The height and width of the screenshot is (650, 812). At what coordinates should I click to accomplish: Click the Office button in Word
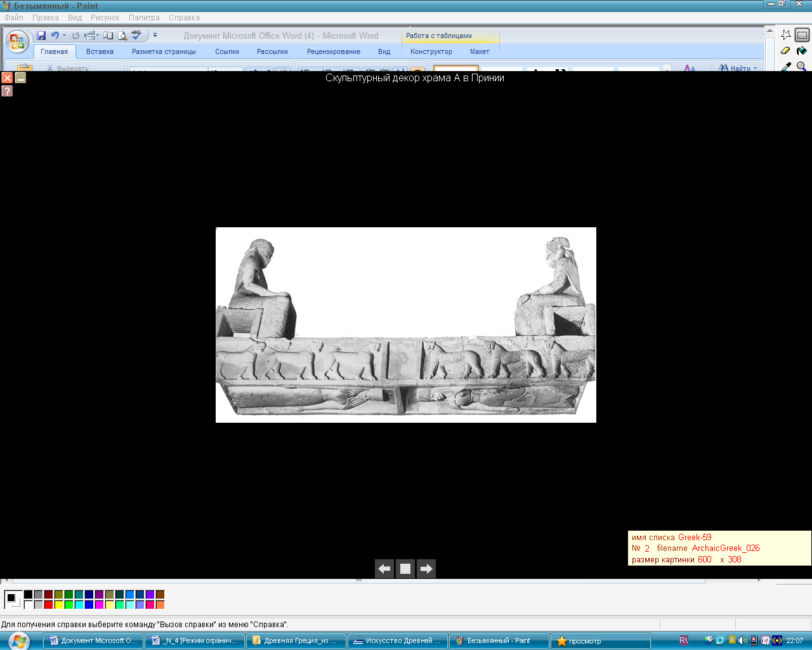(x=17, y=43)
